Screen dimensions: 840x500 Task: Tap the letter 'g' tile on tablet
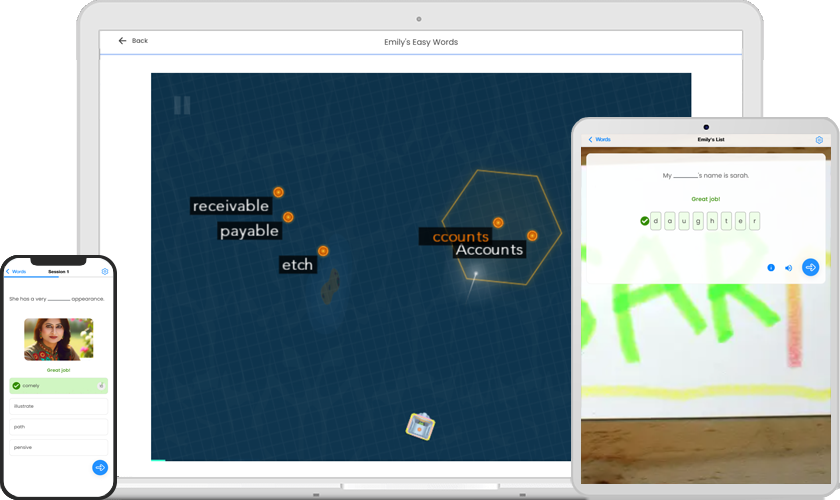point(698,221)
